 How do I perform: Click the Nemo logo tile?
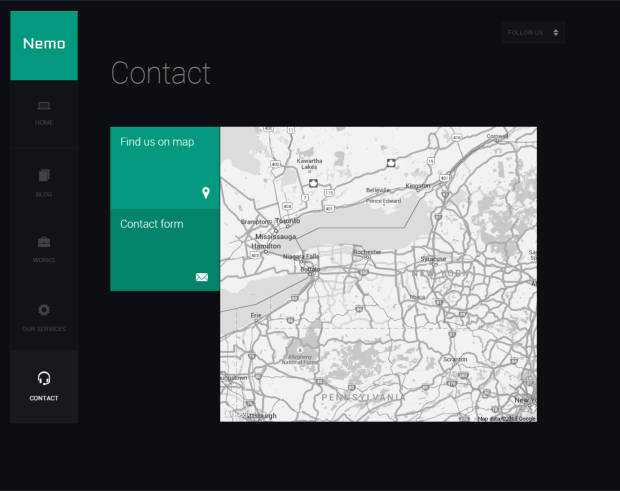click(44, 45)
